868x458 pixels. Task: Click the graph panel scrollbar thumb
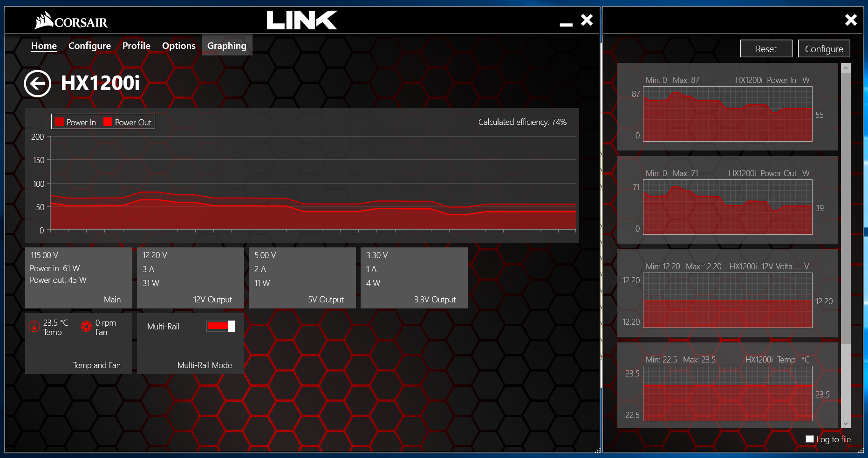click(x=846, y=208)
